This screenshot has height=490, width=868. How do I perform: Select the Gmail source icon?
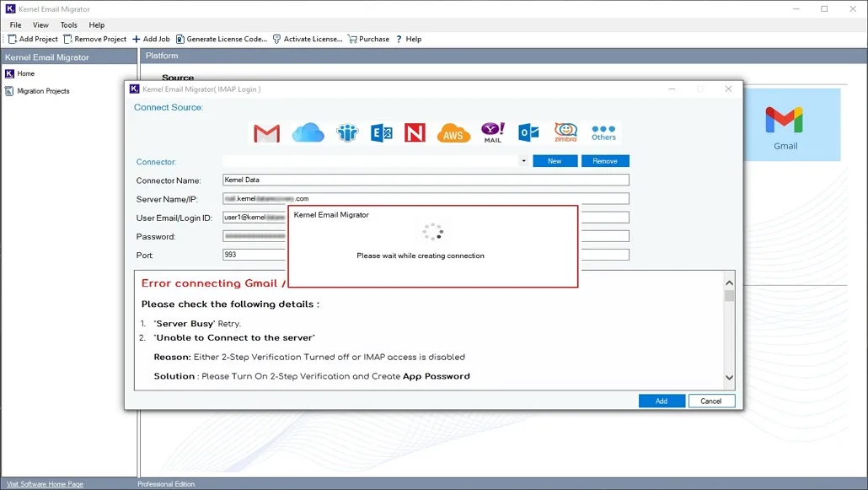tap(266, 132)
